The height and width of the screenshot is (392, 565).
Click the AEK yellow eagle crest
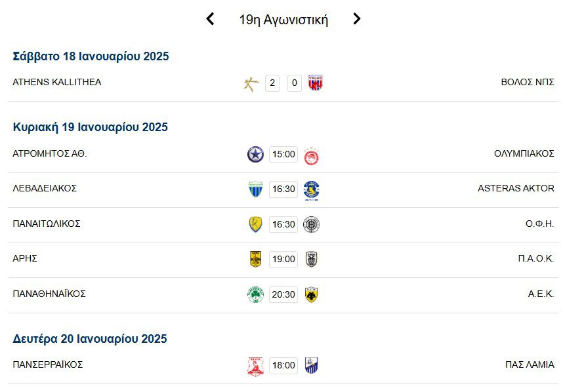pyautogui.click(x=312, y=295)
